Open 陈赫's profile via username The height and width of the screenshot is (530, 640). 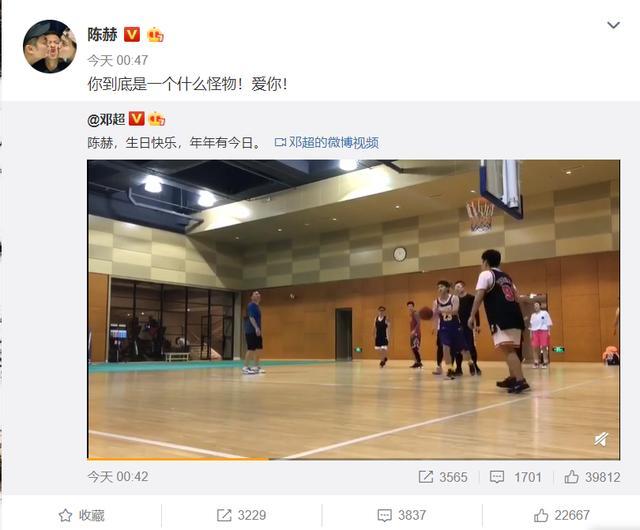(x=102, y=34)
